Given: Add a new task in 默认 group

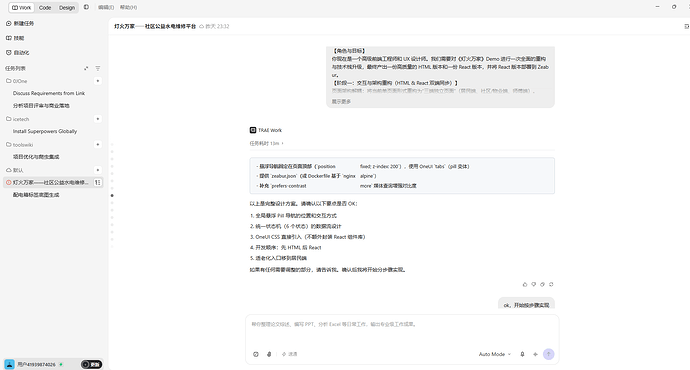Looking at the screenshot, I should point(98,170).
